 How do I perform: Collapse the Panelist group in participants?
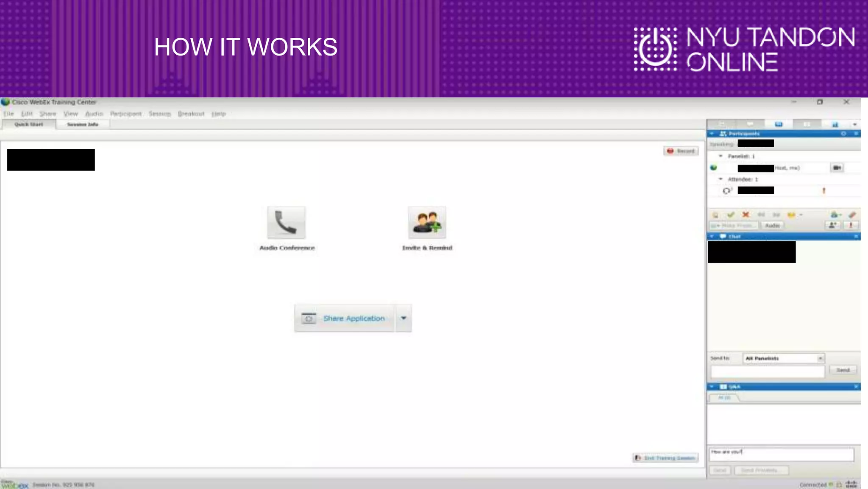click(x=721, y=156)
